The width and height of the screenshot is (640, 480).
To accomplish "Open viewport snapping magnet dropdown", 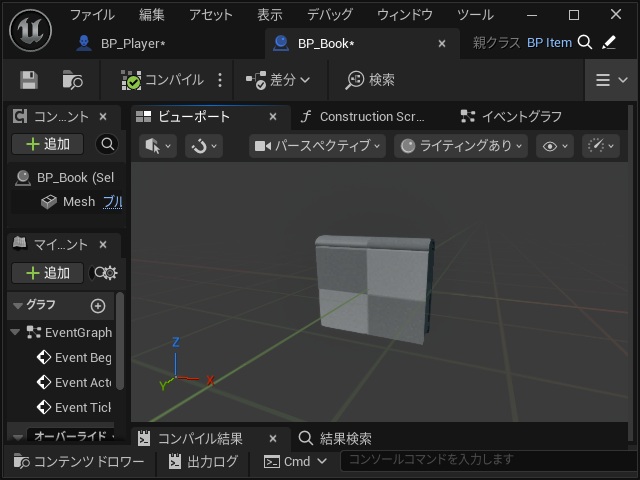I will click(x=204, y=146).
